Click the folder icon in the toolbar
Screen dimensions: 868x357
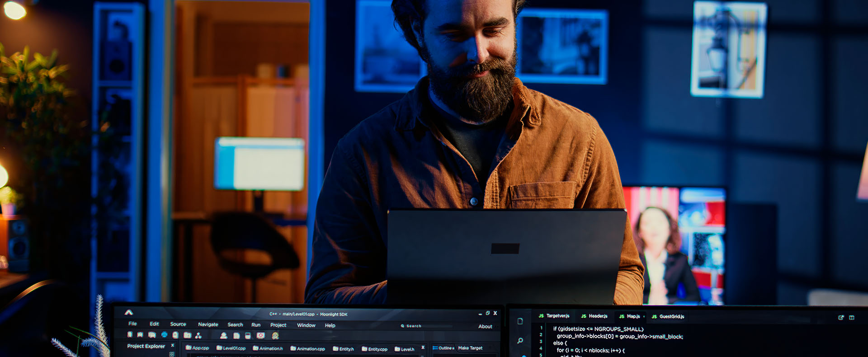click(x=187, y=335)
